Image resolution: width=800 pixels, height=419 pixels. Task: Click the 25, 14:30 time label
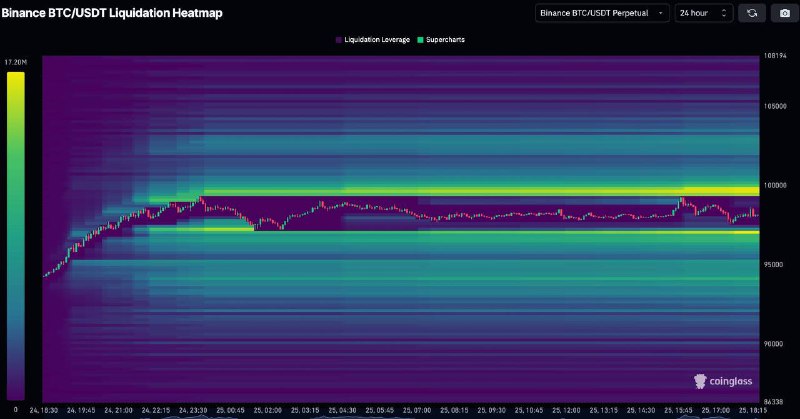click(641, 410)
